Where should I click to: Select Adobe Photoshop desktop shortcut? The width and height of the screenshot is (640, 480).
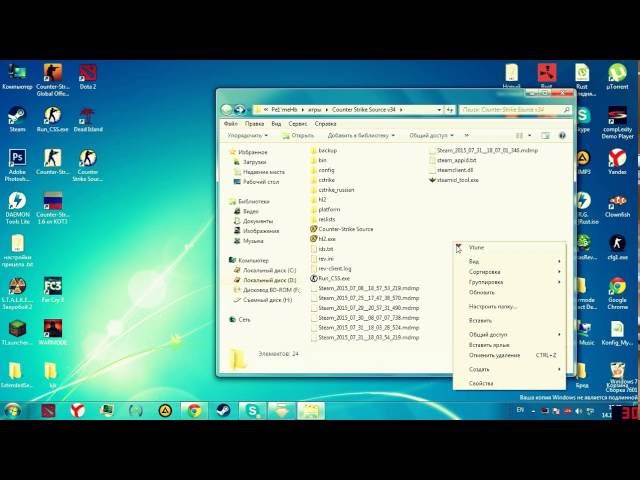(17, 165)
